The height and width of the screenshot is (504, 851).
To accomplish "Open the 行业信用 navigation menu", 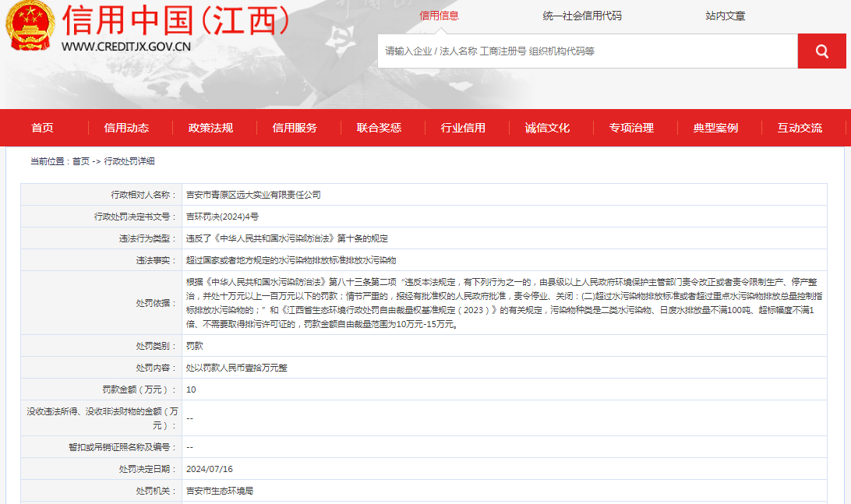I will pyautogui.click(x=463, y=128).
